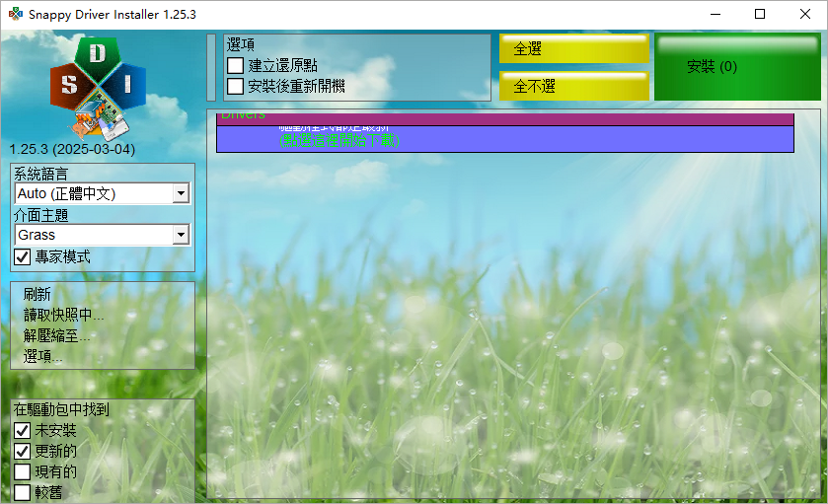The height and width of the screenshot is (504, 828).
Task: Close the Snappy Driver Installer window
Action: pyautogui.click(x=804, y=14)
